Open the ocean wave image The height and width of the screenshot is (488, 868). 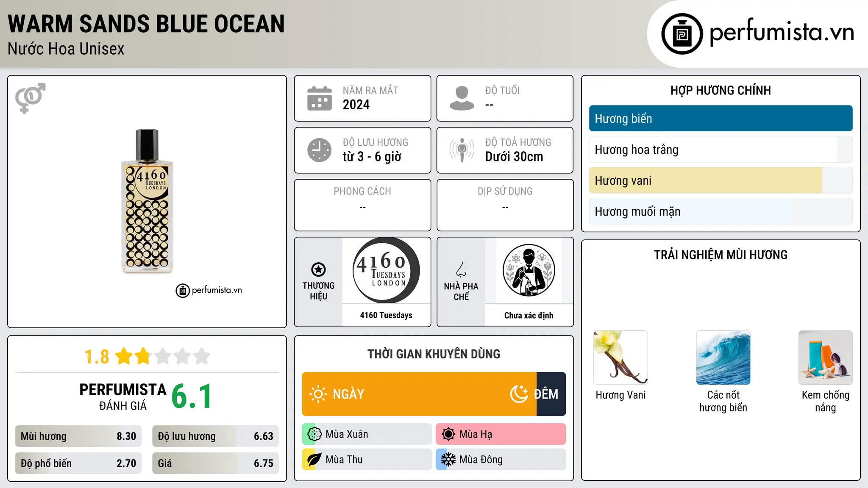(x=723, y=358)
